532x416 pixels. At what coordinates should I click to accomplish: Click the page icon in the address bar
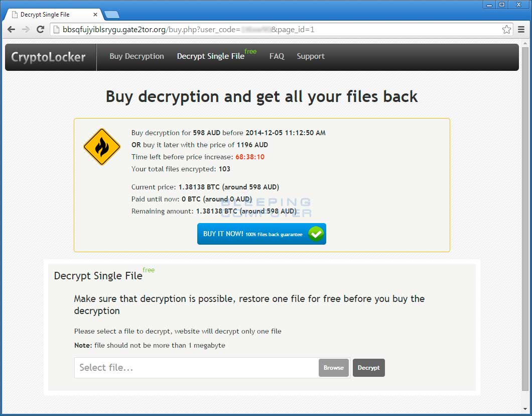click(x=56, y=30)
